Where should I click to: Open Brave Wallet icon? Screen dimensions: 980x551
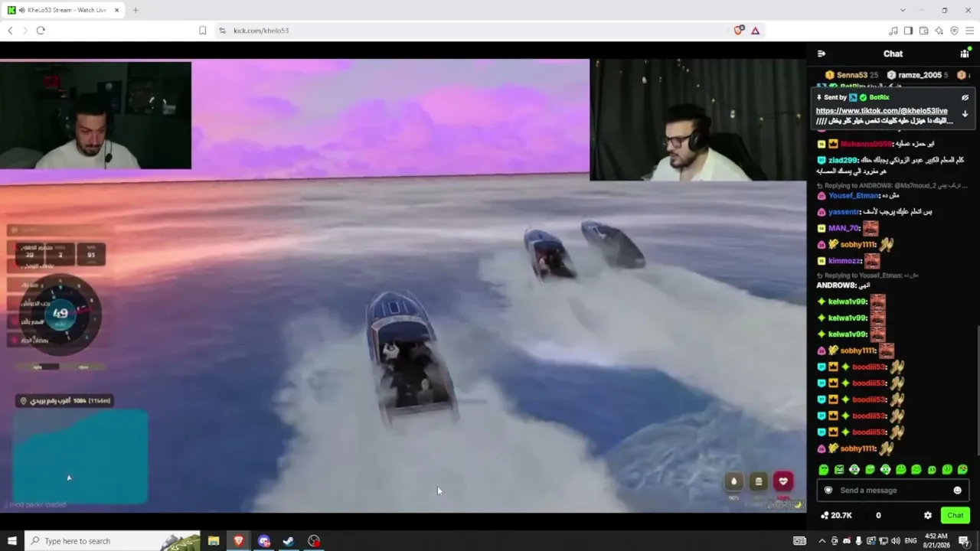point(923,31)
